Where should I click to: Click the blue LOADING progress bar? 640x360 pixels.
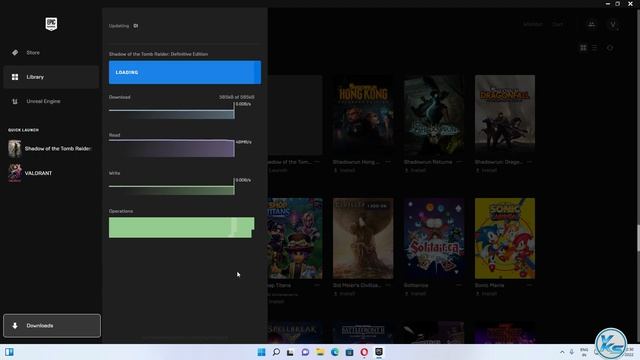(185, 72)
